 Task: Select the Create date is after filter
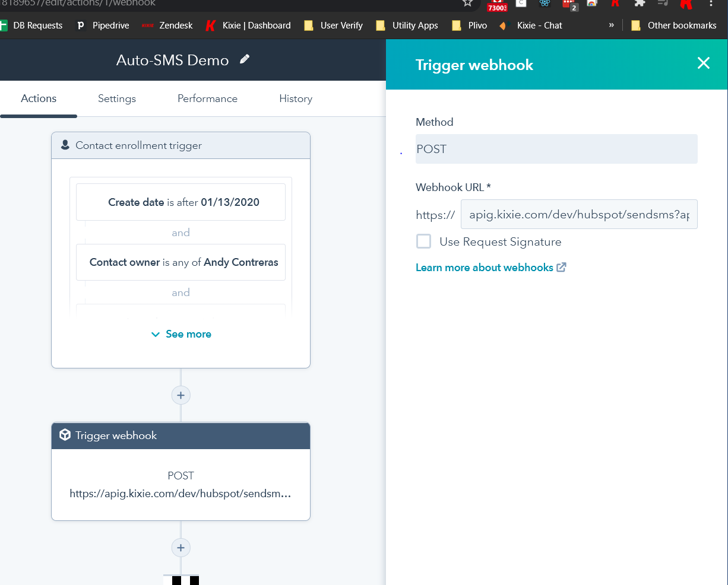click(181, 202)
